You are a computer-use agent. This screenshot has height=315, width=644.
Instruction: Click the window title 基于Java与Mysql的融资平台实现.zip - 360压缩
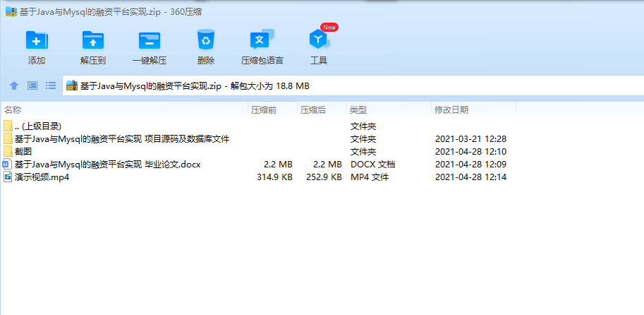click(111, 12)
